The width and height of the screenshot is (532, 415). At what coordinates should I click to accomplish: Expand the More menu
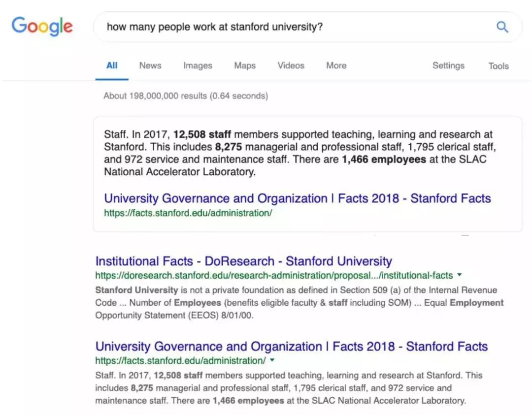click(336, 65)
